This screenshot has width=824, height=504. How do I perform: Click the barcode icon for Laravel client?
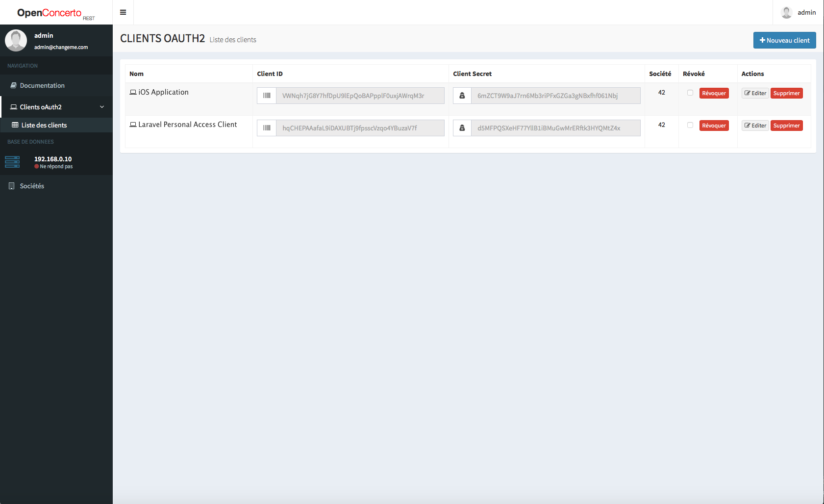(267, 128)
